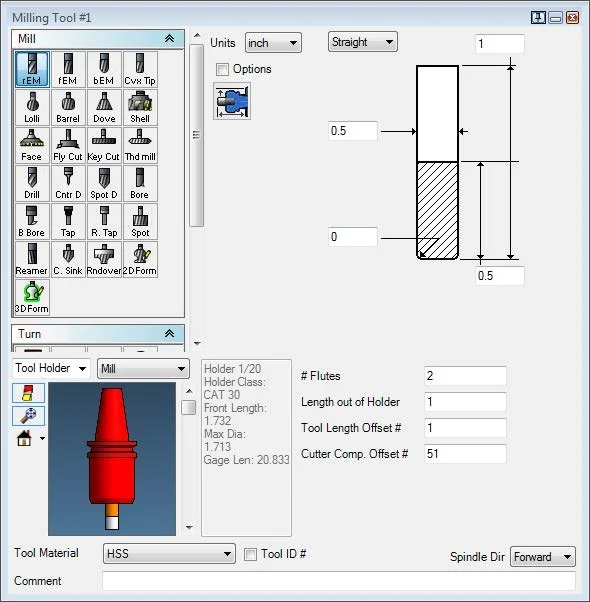The width and height of the screenshot is (590, 602).
Task: Click the home view icon
Action: click(x=24, y=438)
